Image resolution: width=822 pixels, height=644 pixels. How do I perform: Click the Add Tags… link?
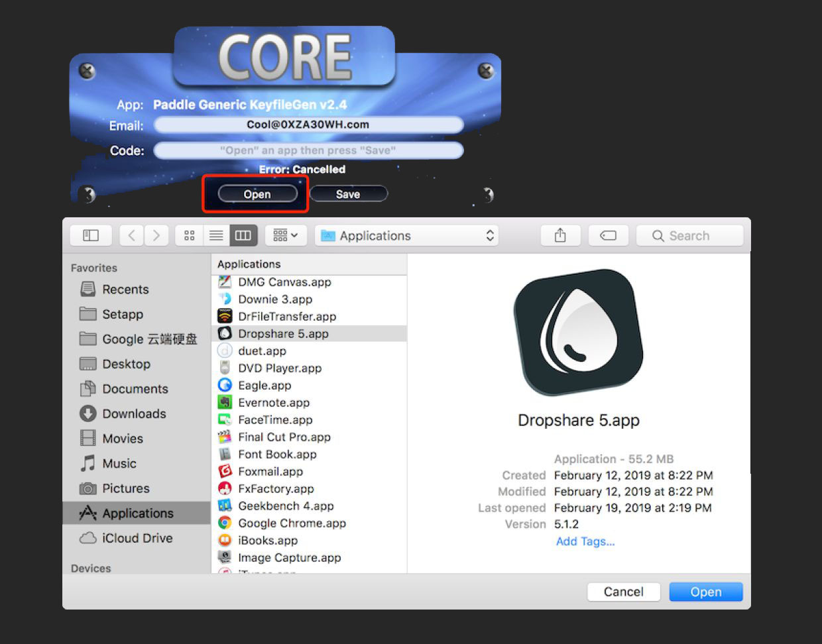click(585, 541)
